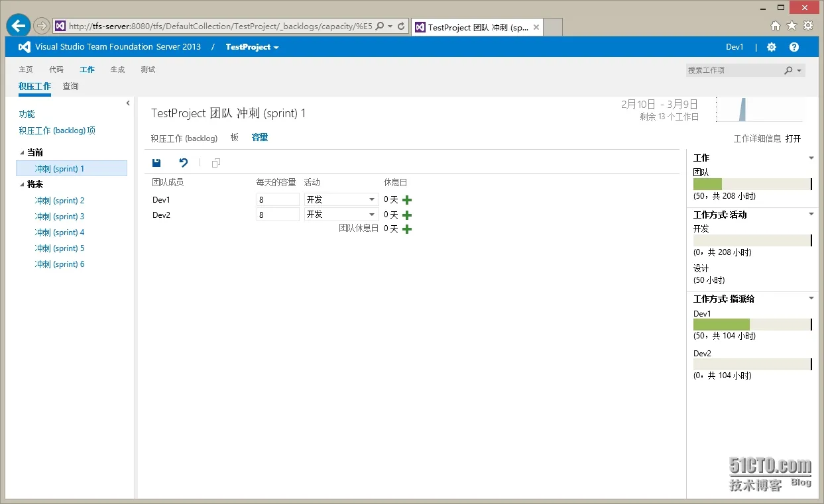The height and width of the screenshot is (504, 824).
Task: Open the burndown chart thumbnail
Action: (761, 110)
